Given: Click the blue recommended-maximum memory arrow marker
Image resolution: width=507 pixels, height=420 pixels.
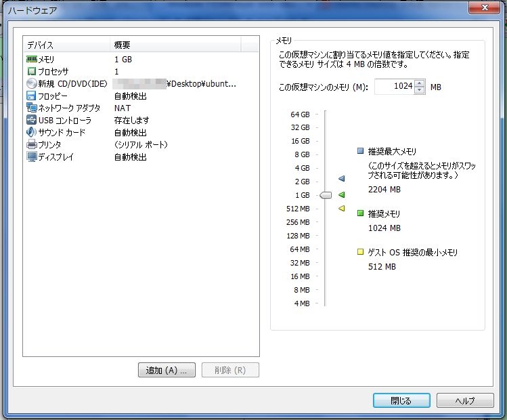Looking at the screenshot, I should 341,178.
